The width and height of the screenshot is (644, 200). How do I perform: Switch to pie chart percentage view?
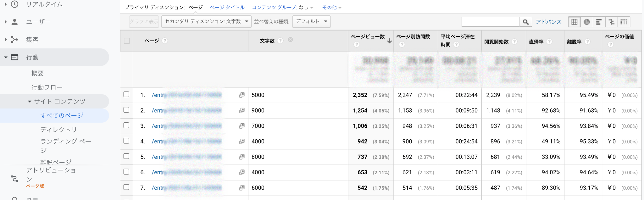pyautogui.click(x=586, y=22)
